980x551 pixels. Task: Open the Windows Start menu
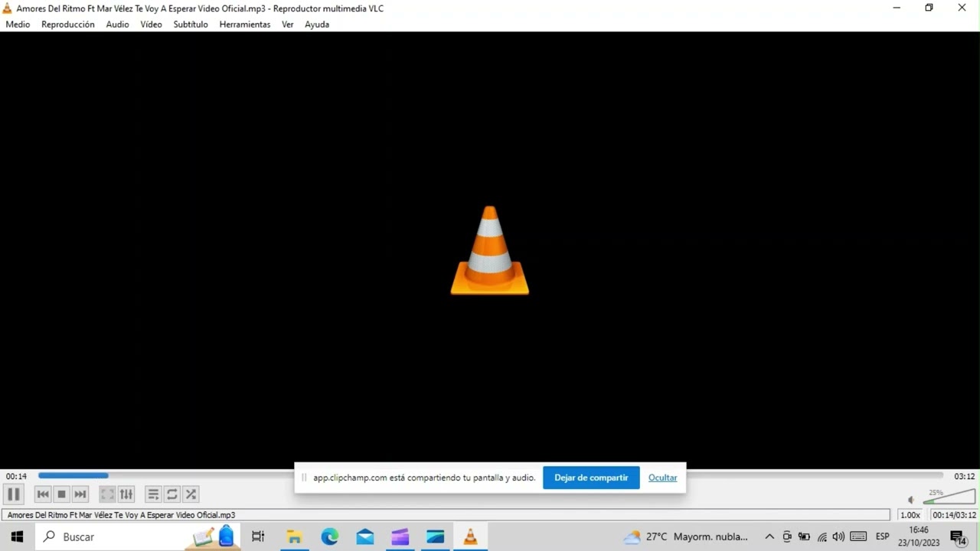tap(17, 536)
